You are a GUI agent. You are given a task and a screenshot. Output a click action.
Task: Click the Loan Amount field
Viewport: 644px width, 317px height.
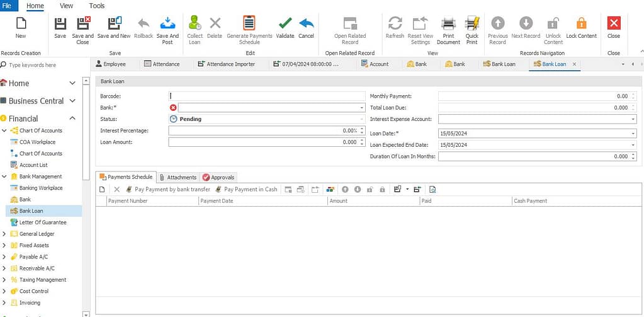[x=267, y=142]
